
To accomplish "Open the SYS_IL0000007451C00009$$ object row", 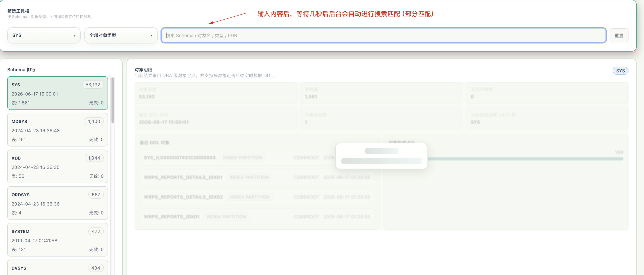I will pyautogui.click(x=257, y=158).
